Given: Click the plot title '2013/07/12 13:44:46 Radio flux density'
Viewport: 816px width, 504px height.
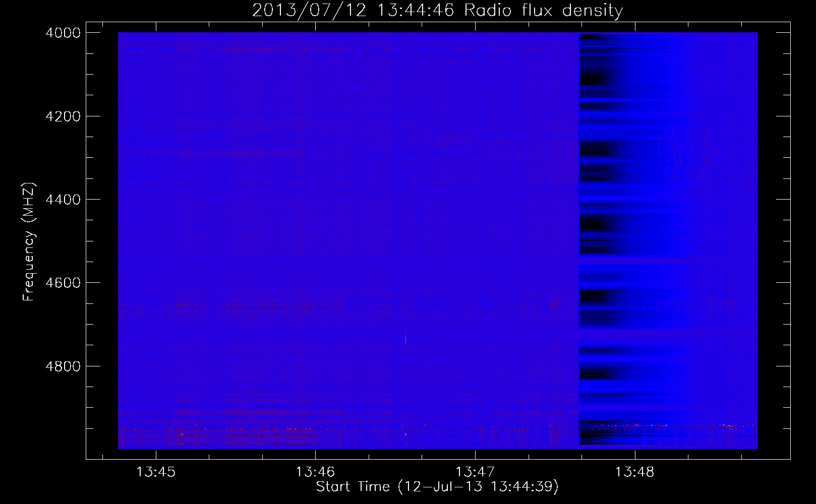Looking at the screenshot, I should [437, 10].
